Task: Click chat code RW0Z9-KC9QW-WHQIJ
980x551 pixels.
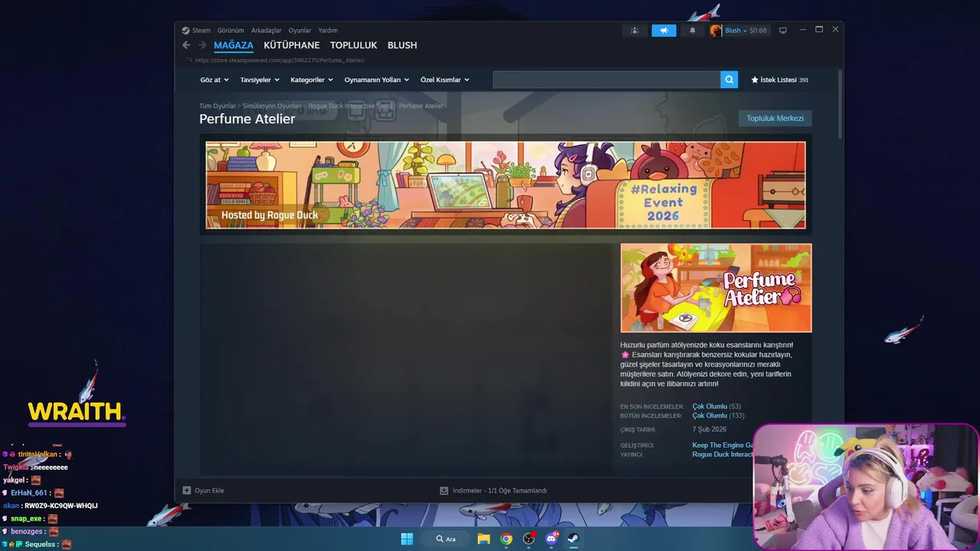Action: pyautogui.click(x=61, y=506)
